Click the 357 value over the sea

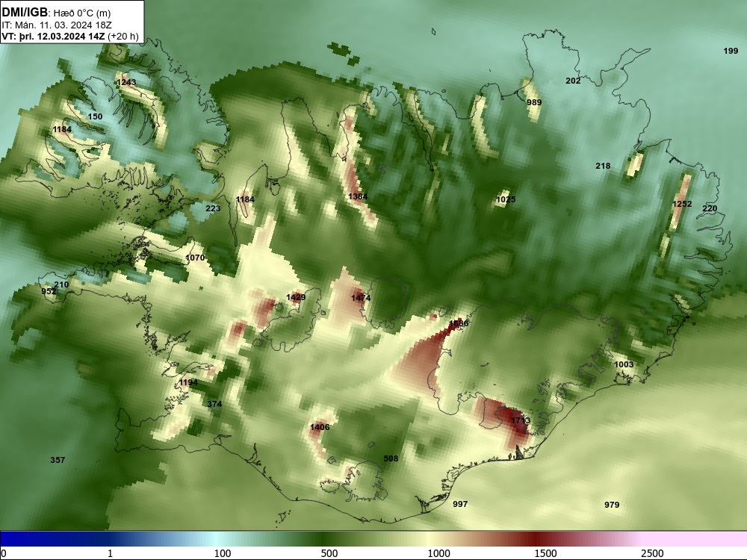pyautogui.click(x=58, y=460)
